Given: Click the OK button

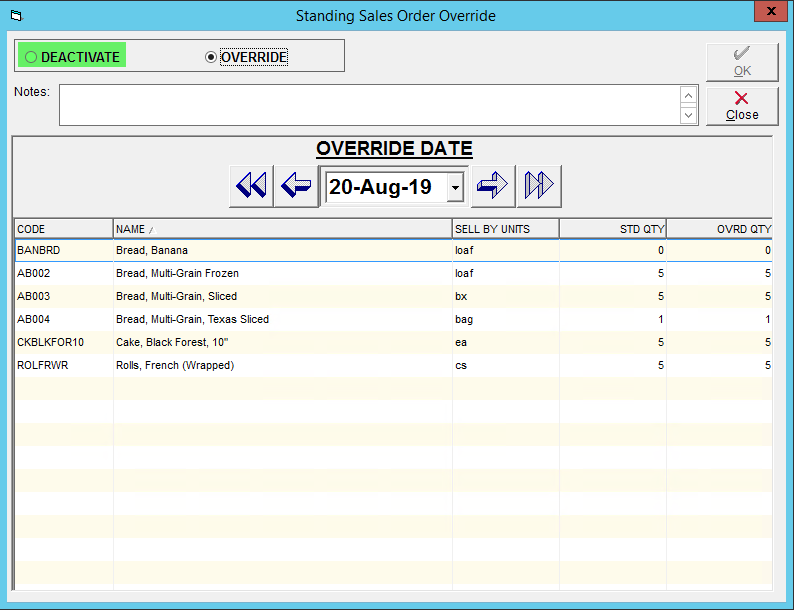Looking at the screenshot, I should tap(742, 62).
